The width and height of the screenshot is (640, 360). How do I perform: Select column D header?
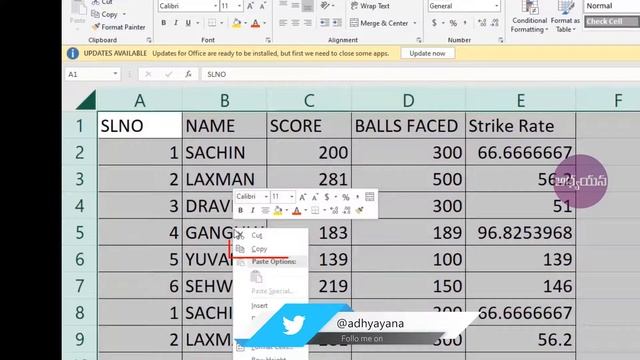tap(408, 100)
